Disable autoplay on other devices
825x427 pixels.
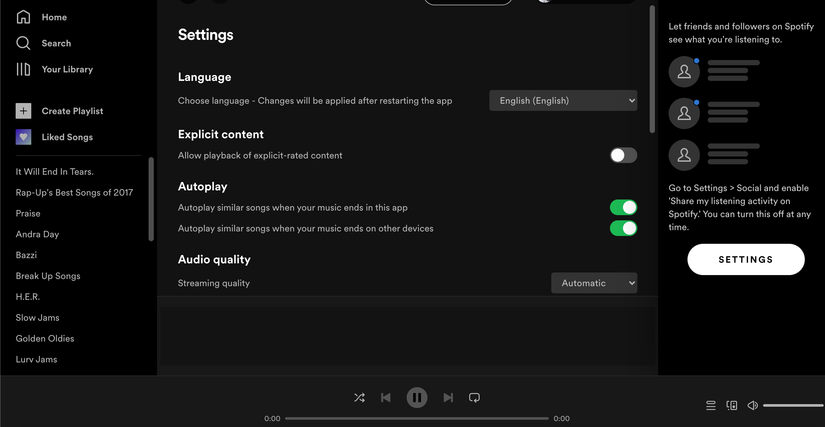(x=623, y=228)
